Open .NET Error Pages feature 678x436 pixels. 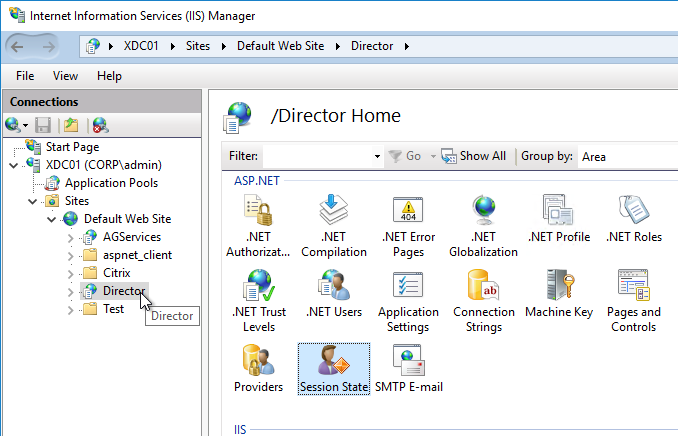click(408, 226)
